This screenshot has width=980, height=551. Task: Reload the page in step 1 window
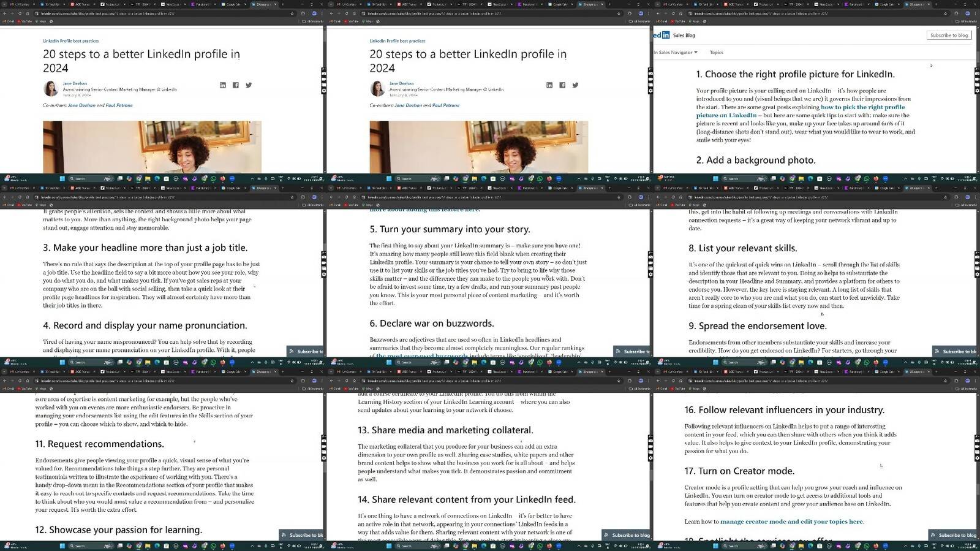[672, 13]
